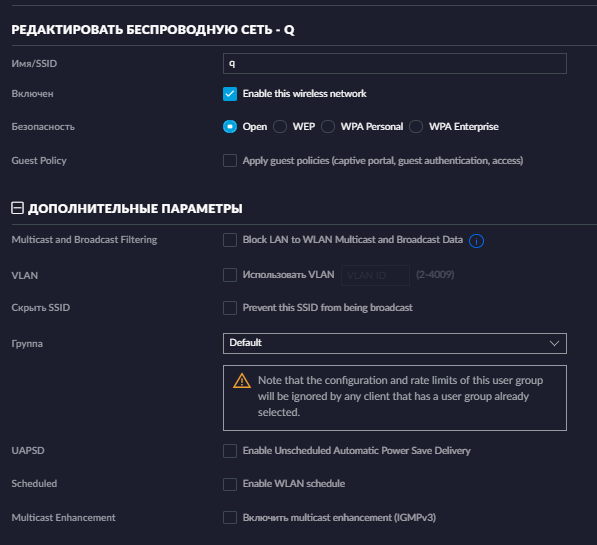Open the Группа Default dropdown
This screenshot has width=597, height=545.
click(395, 343)
